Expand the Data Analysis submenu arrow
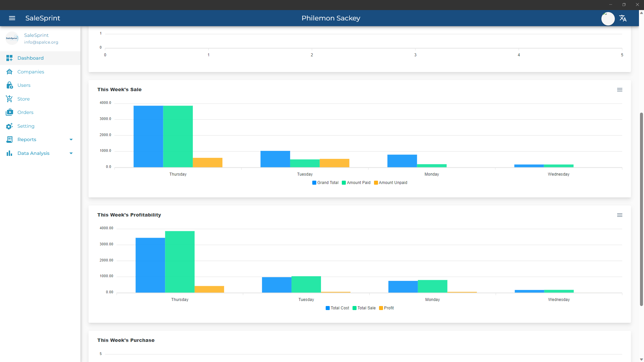 point(71,153)
